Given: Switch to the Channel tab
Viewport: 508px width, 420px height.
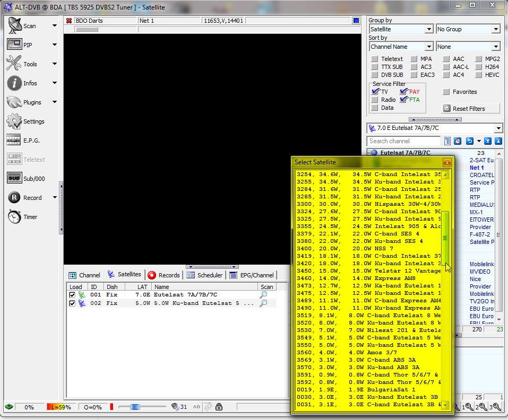Looking at the screenshot, I should tap(84, 275).
